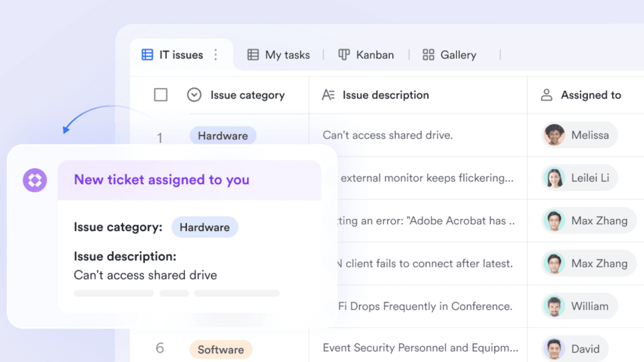Switch to the My tasks tab
This screenshot has height=362, width=644.
tap(279, 55)
